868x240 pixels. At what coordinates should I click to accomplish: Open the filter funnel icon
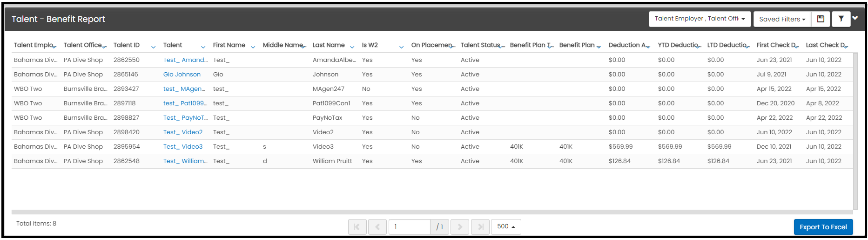pyautogui.click(x=841, y=19)
